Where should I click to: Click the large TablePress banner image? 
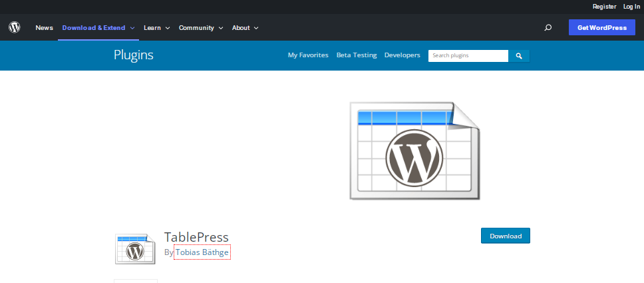pyautogui.click(x=414, y=150)
